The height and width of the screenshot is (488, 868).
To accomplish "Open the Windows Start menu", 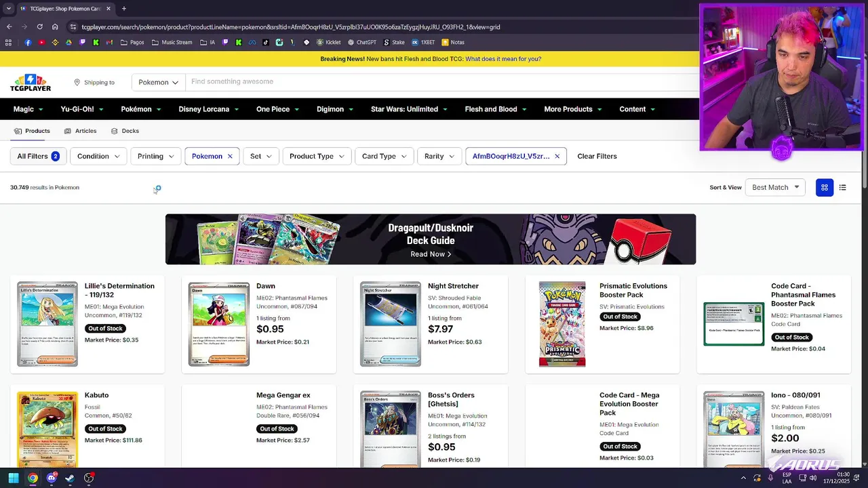I will (14, 478).
